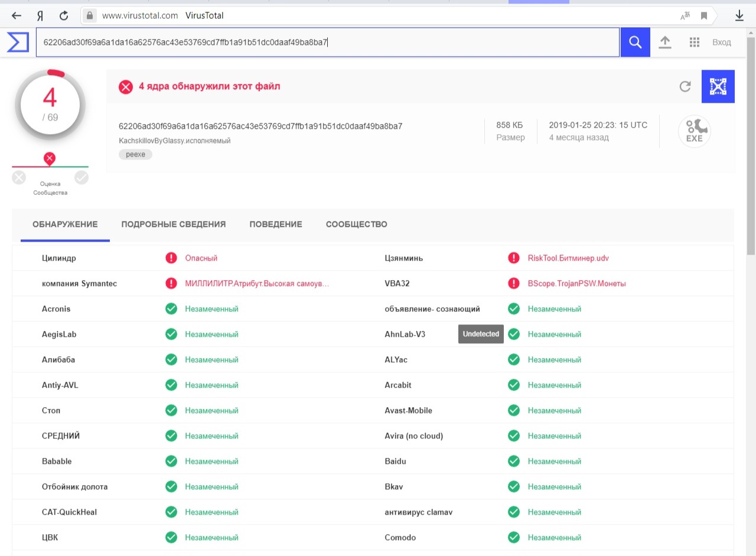
Task: Open the ПОВЕДЕНИЕ tab
Action: (276, 225)
